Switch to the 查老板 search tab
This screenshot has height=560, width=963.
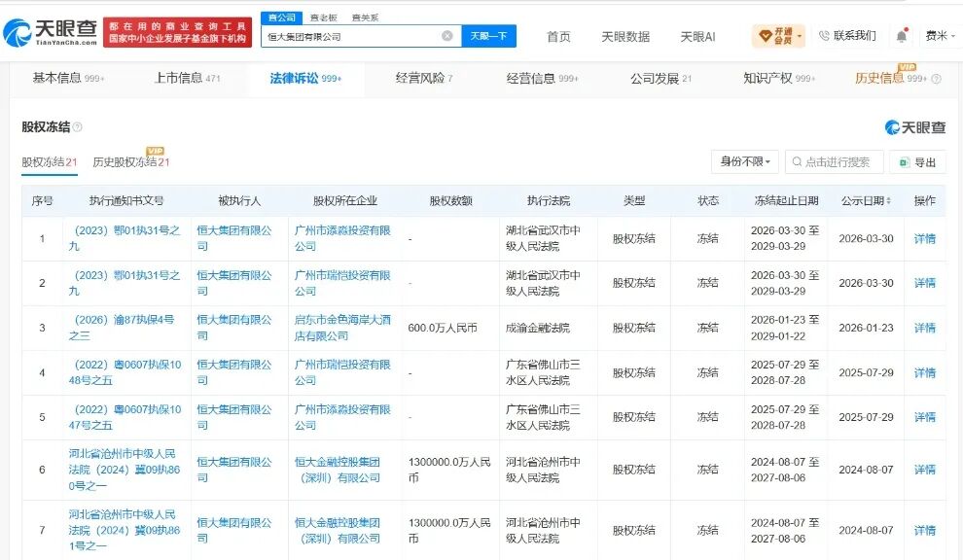tap(323, 17)
